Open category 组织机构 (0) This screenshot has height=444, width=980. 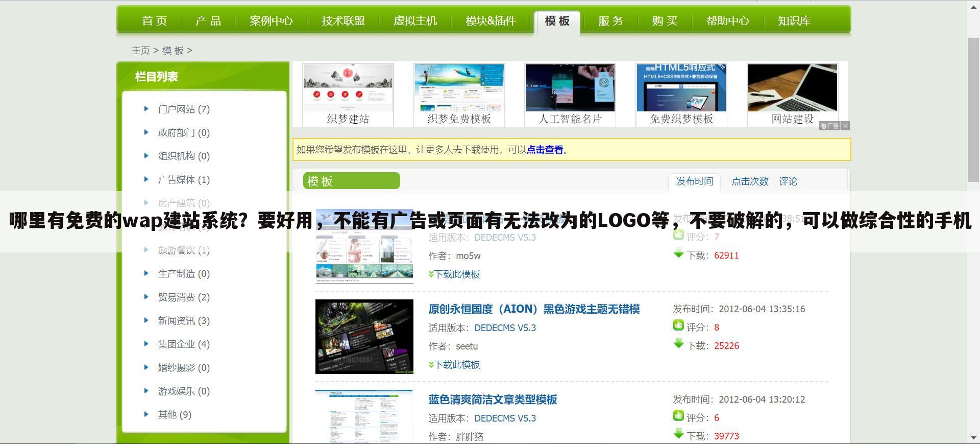point(184,156)
